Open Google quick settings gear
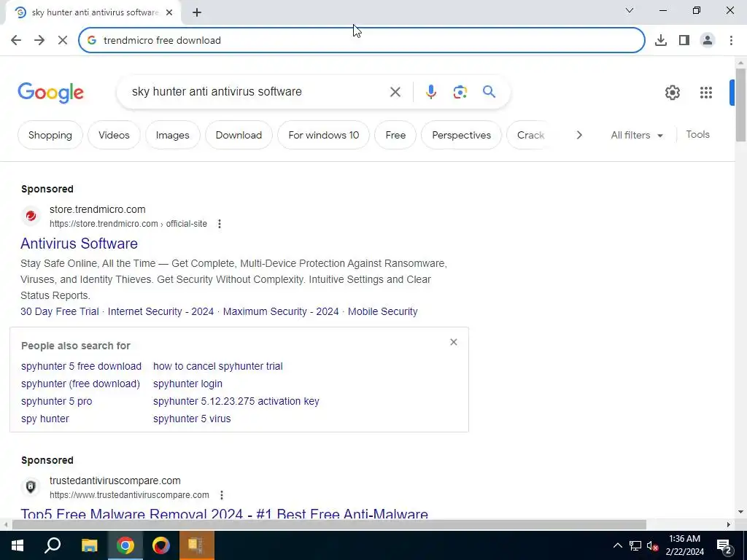This screenshot has height=560, width=747. coord(672,93)
